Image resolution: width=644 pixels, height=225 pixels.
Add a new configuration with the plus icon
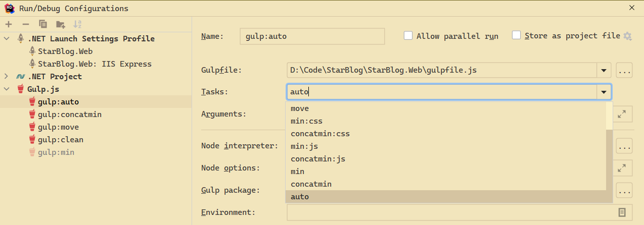pyautogui.click(x=8, y=24)
